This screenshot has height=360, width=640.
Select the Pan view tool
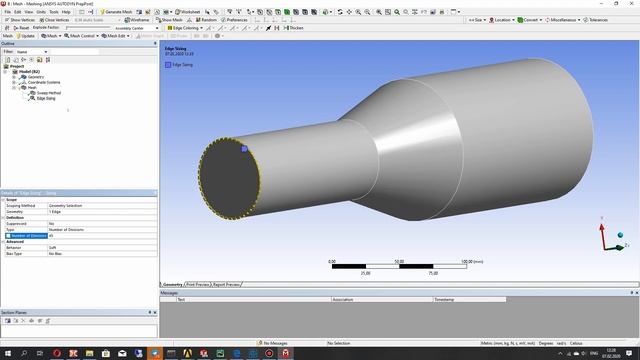349,12
